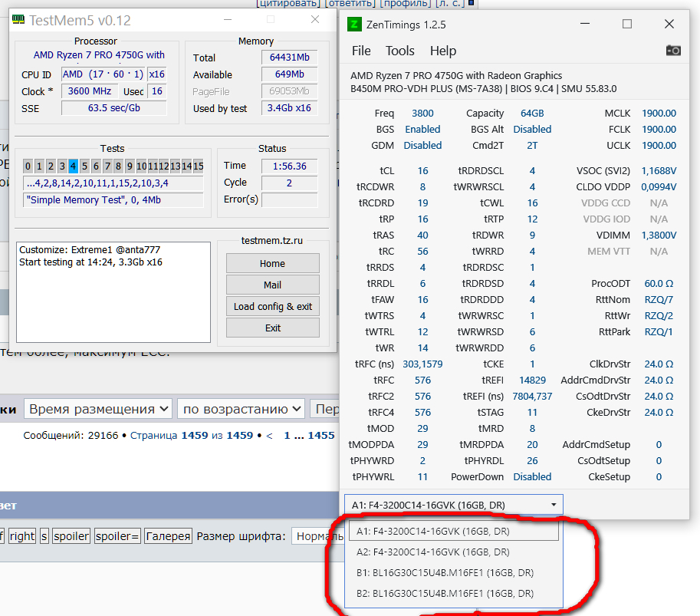Select A2: F4-3200C14-16GVK module option
The width and height of the screenshot is (700, 616).
pos(454,552)
